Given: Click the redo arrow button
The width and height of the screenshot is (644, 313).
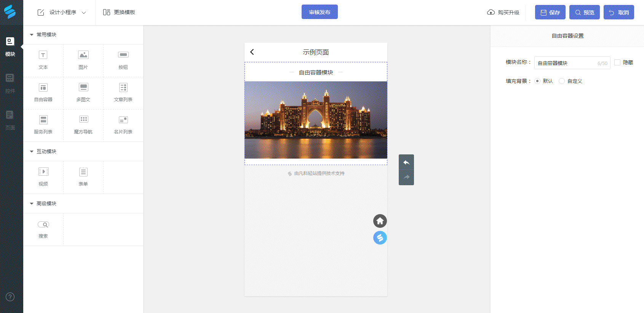Looking at the screenshot, I should coord(406,177).
